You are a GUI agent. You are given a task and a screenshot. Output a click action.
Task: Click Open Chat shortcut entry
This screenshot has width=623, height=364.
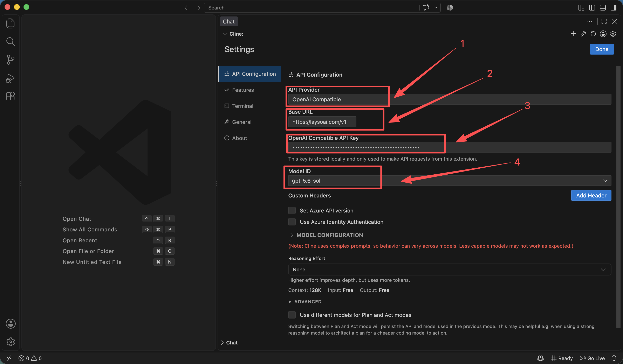click(77, 219)
